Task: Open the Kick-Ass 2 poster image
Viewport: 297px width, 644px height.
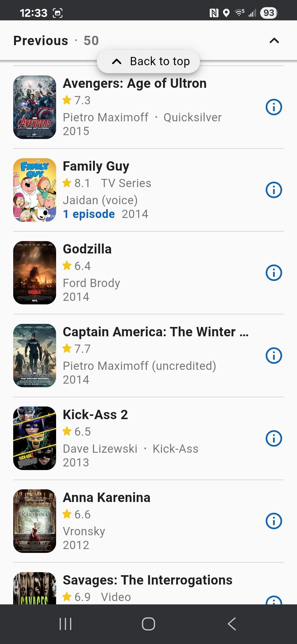Action: click(35, 438)
